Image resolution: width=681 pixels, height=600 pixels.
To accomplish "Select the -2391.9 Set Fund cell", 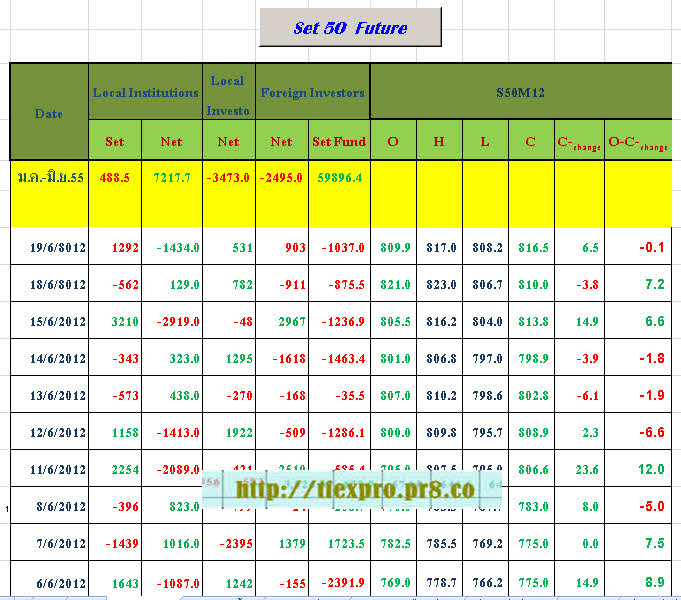I will pyautogui.click(x=337, y=580).
